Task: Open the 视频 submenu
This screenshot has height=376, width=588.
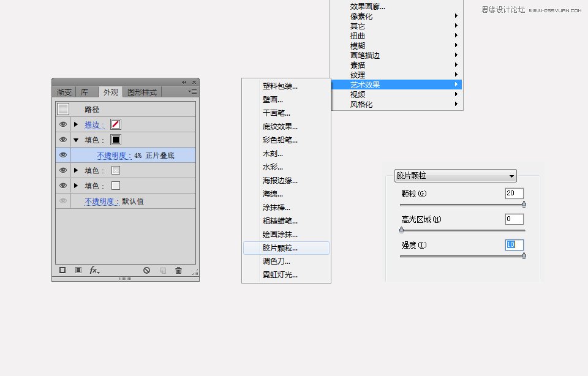Action: [396, 94]
